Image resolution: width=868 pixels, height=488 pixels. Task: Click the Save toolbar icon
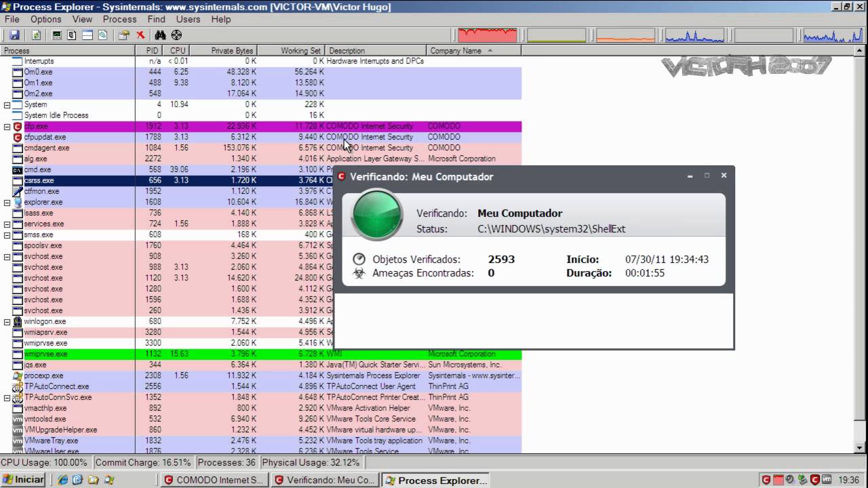point(14,35)
